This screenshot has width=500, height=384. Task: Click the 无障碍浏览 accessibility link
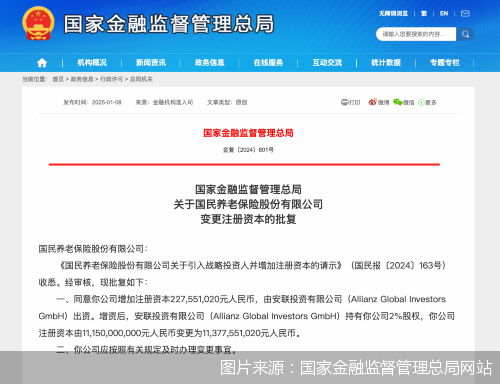[x=393, y=13]
